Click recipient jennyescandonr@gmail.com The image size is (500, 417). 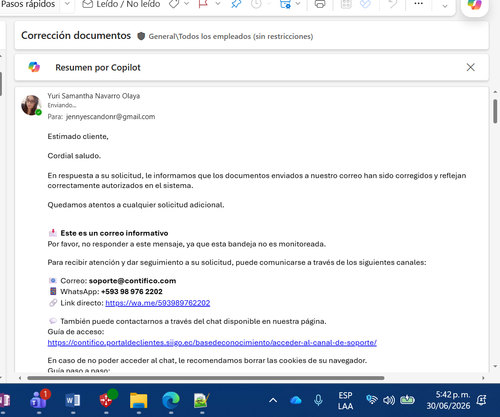(111, 117)
